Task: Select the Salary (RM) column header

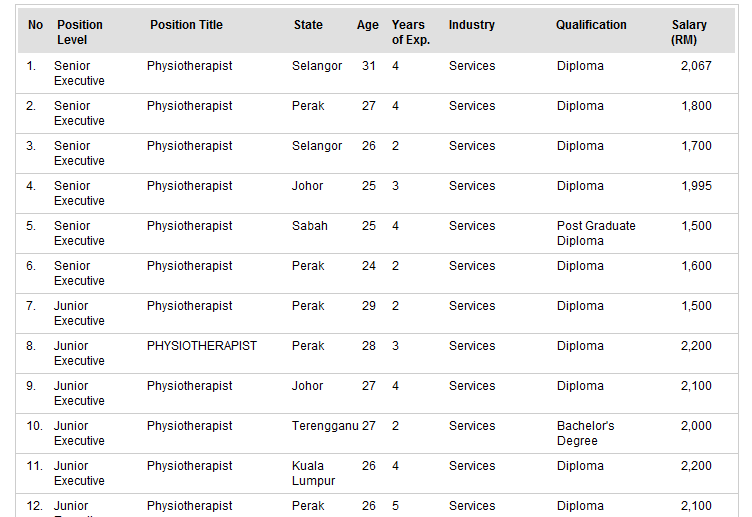Action: coord(689,32)
